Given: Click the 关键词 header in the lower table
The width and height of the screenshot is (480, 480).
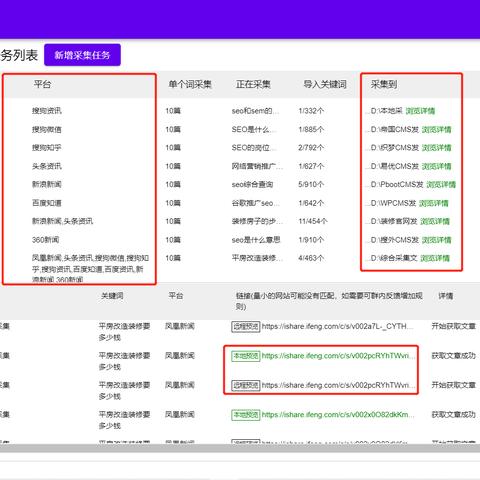Looking at the screenshot, I should pos(112,296).
